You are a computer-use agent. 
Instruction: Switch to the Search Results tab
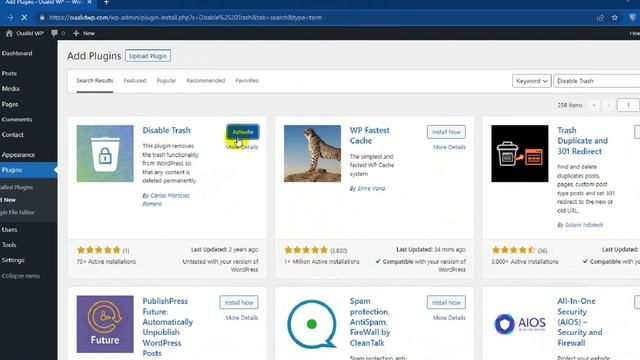tap(95, 80)
